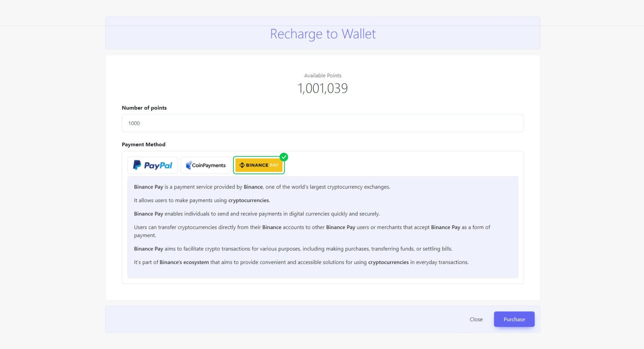This screenshot has height=349, width=644.
Task: Select the Number of points label
Action: coord(144,108)
